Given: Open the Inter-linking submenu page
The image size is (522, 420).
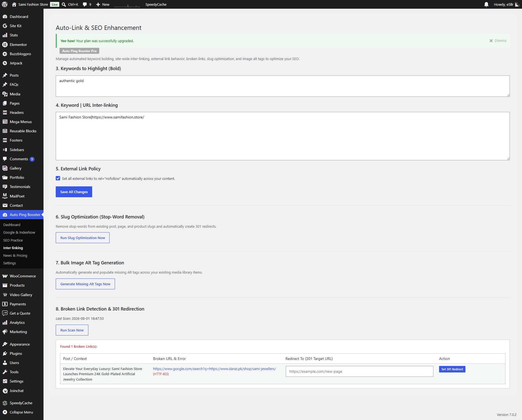Looking at the screenshot, I should [x=13, y=248].
